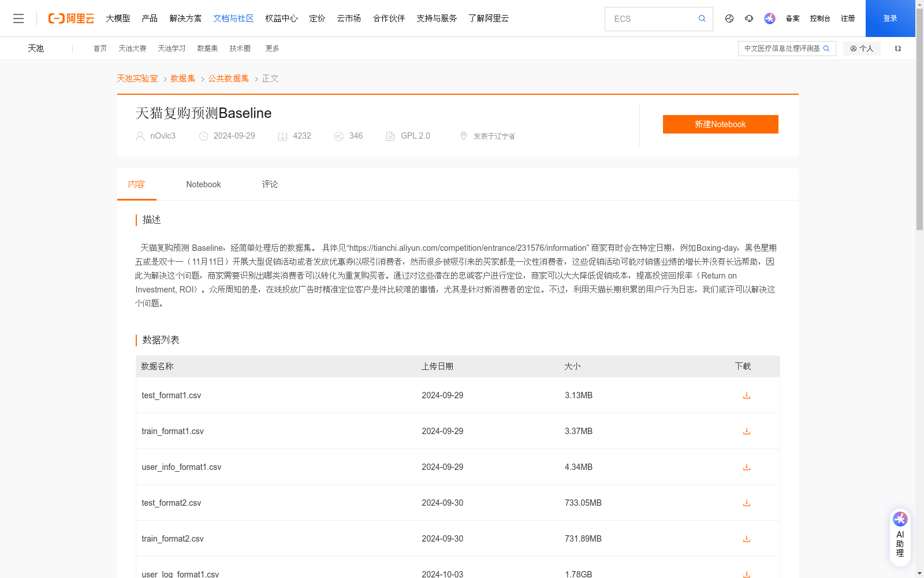Click the clock icon beside 2024-09-29

point(203,136)
